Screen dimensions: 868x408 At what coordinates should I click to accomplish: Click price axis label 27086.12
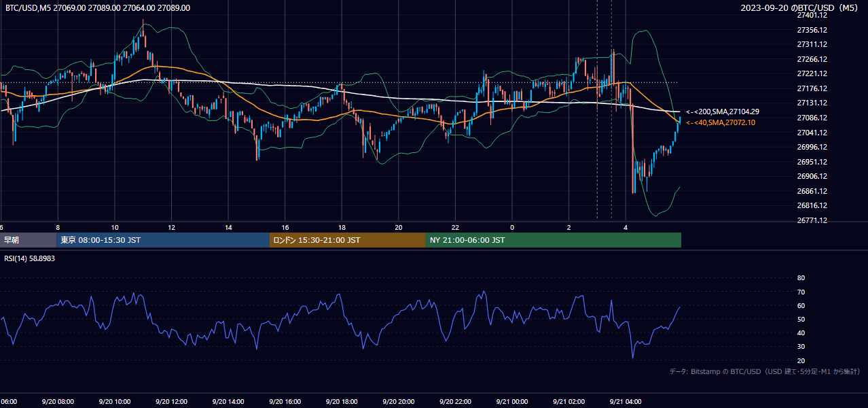(812, 118)
